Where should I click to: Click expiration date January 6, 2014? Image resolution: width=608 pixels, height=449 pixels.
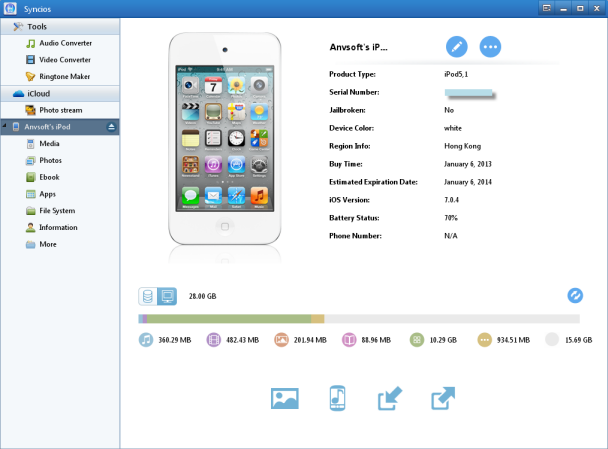coord(468,182)
